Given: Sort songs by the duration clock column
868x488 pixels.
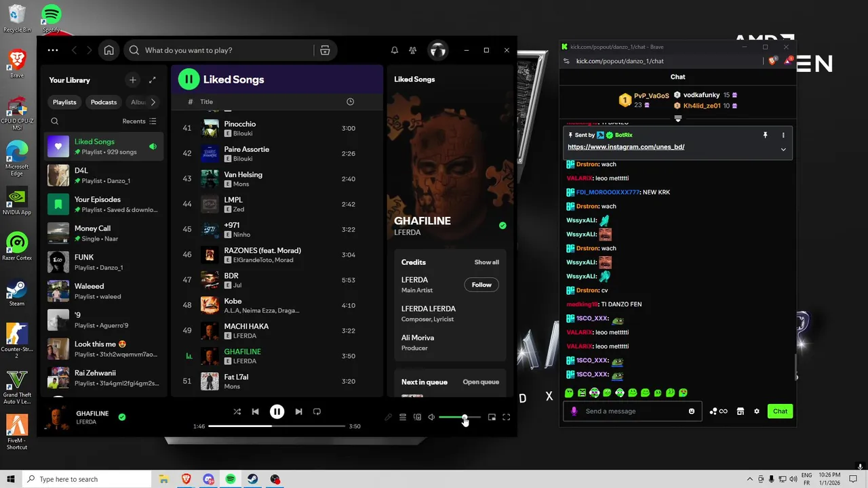Looking at the screenshot, I should 350,102.
